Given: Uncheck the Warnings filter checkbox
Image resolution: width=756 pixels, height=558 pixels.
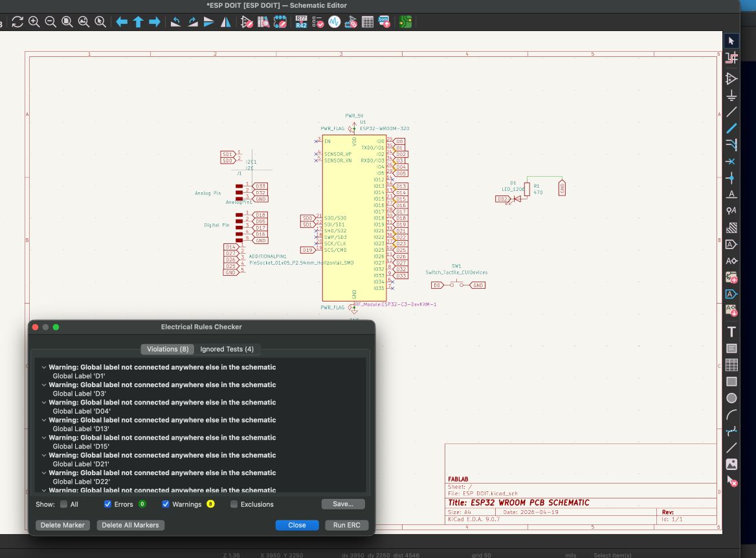Looking at the screenshot, I should coord(166,504).
